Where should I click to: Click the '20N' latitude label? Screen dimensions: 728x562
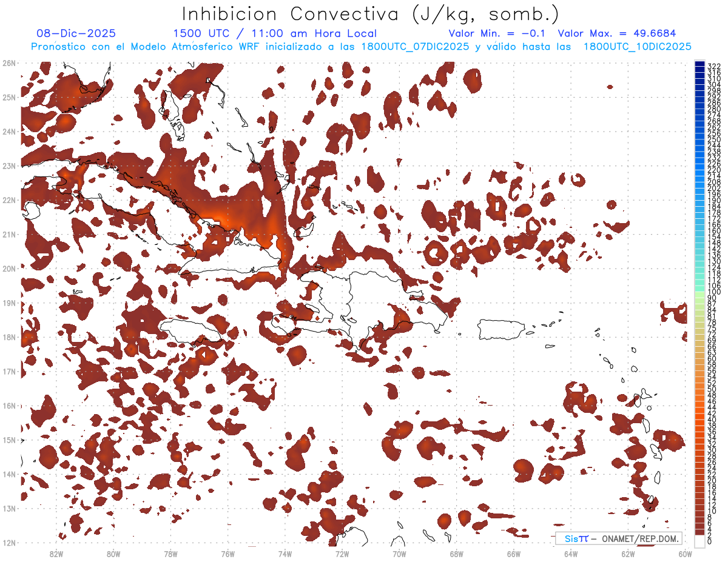[9, 269]
